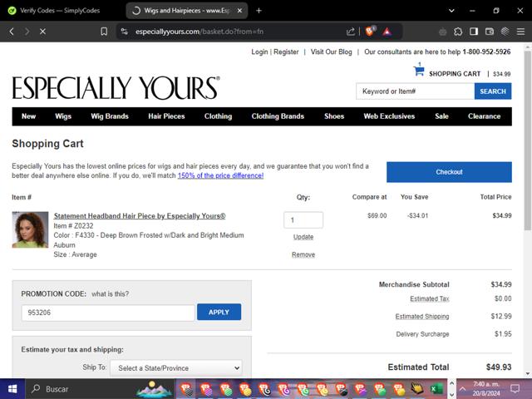Open site settings icon in the address bar
The height and width of the screenshot is (399, 532).
[125, 32]
